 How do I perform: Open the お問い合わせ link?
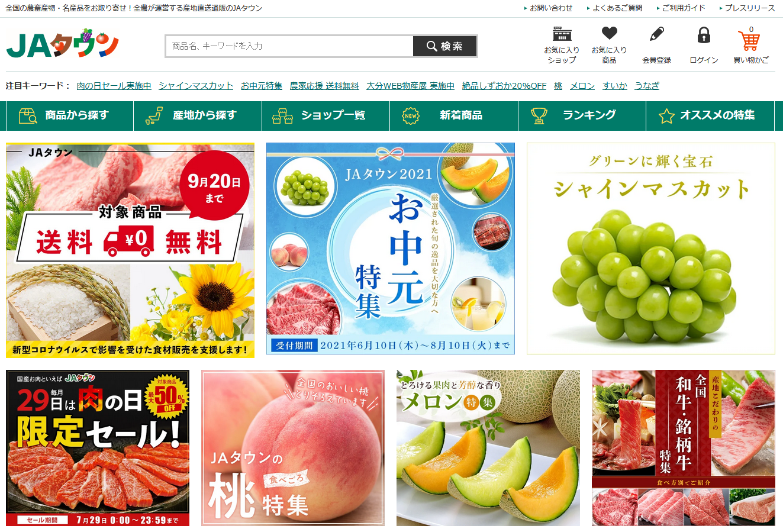(x=550, y=8)
